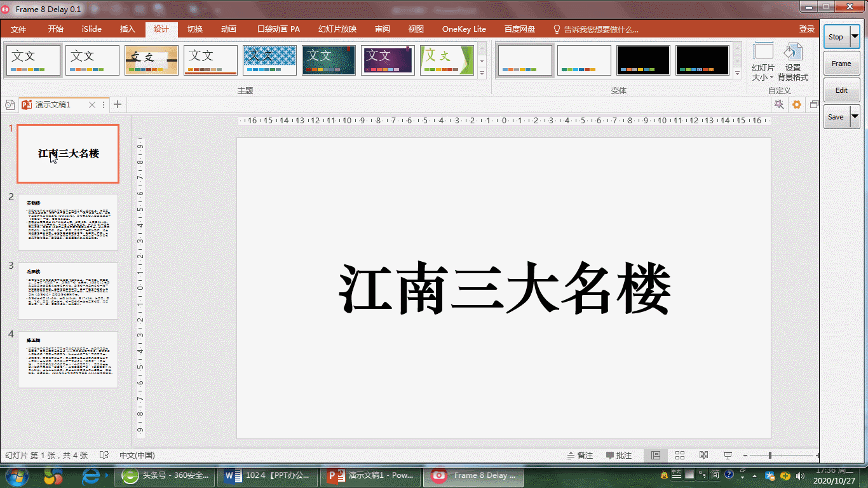Open the OneKey Lite tab
This screenshot has height=488, width=868.
(464, 29)
